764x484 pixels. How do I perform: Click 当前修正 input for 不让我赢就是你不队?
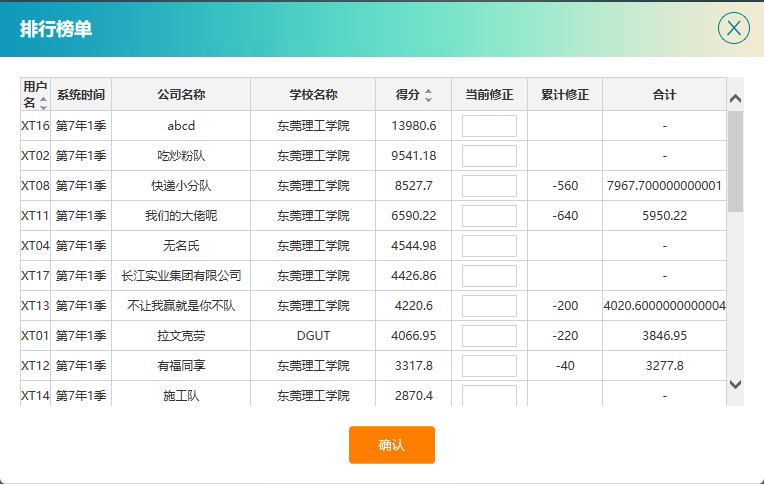coord(489,306)
